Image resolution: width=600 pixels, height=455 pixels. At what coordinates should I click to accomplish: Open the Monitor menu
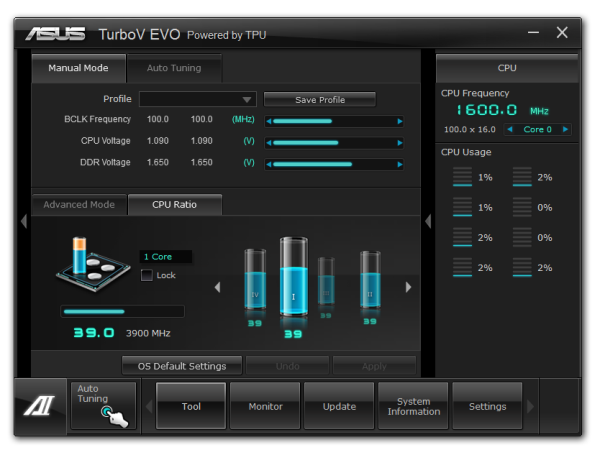click(265, 406)
